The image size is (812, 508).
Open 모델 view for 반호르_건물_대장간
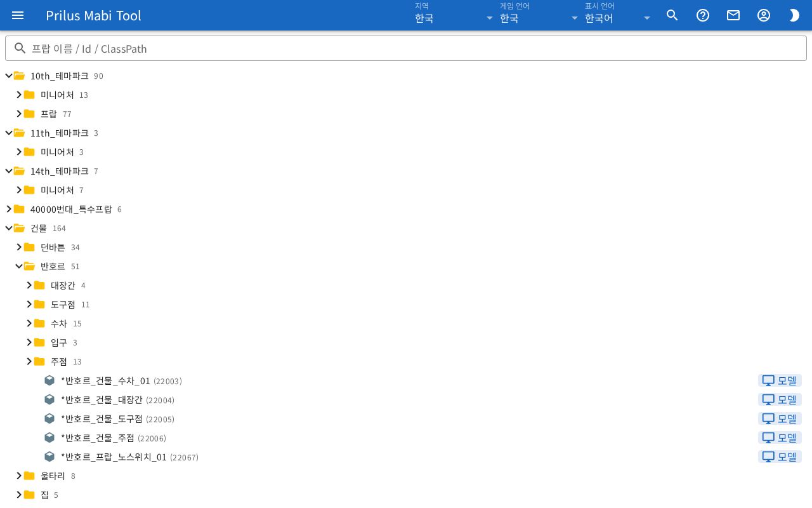pos(780,399)
